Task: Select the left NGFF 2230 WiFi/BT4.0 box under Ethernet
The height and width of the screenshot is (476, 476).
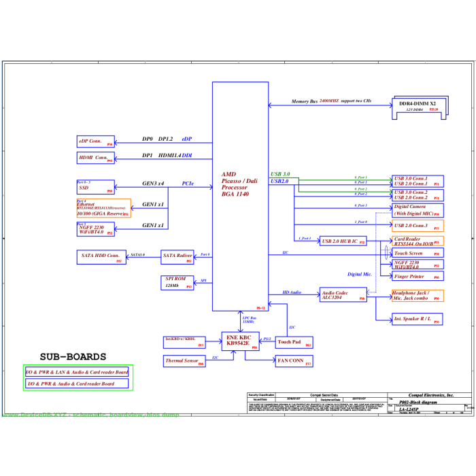Action: tap(96, 229)
